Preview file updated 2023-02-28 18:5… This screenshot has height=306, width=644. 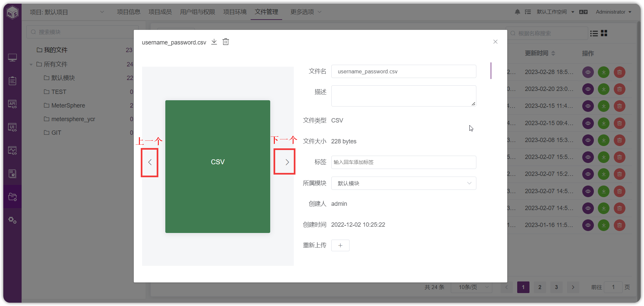588,72
